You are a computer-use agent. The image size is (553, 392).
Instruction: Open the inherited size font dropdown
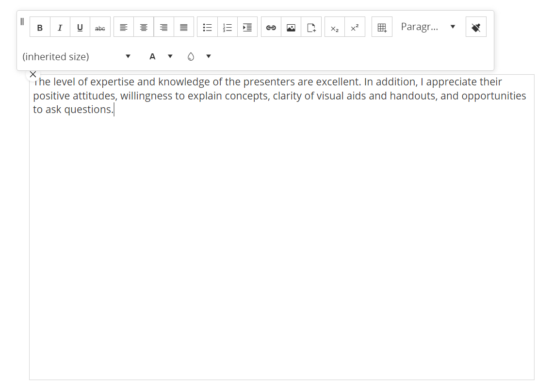pyautogui.click(x=77, y=56)
